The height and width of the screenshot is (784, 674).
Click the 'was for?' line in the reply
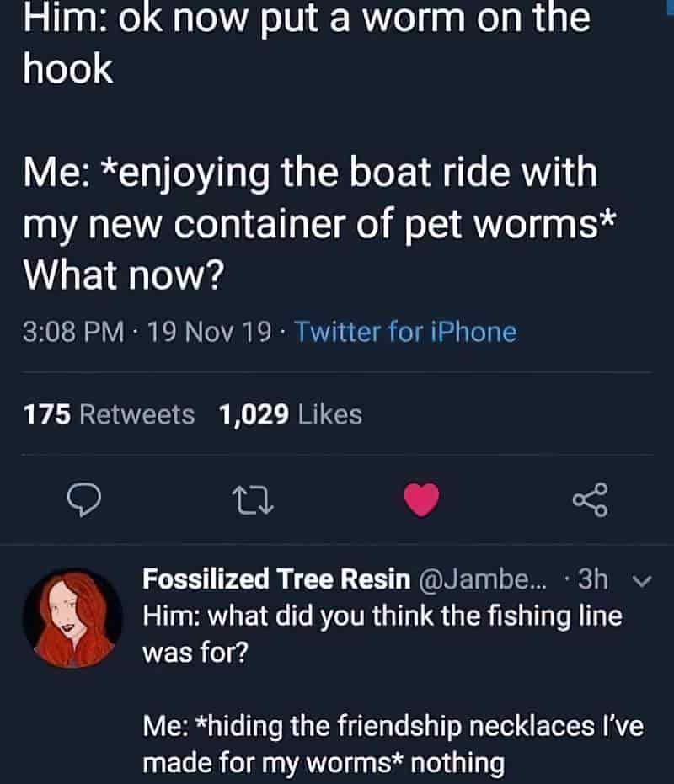[x=195, y=652]
